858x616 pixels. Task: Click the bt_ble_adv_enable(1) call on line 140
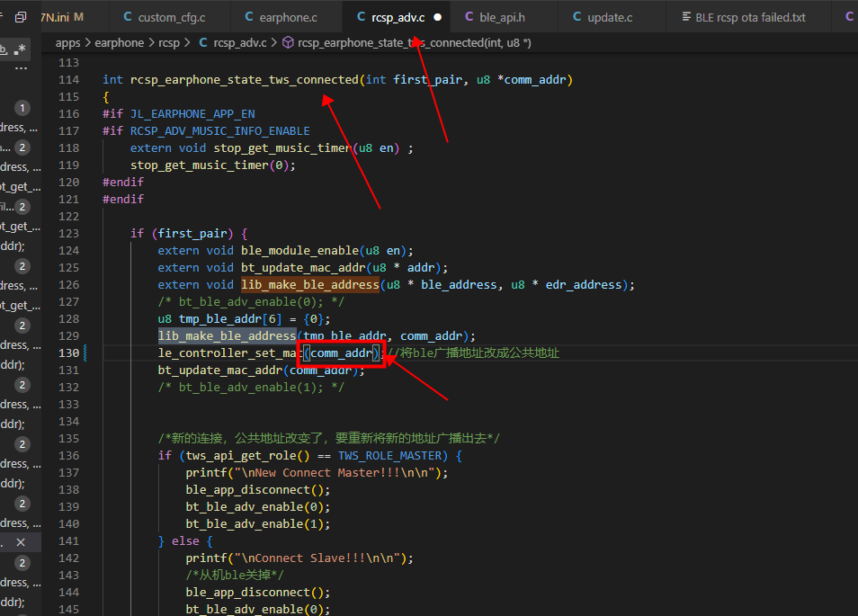point(258,524)
